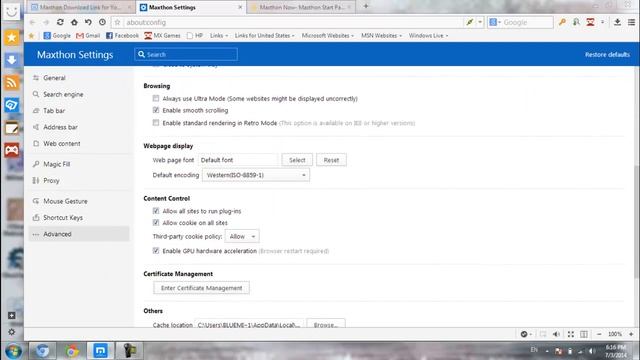Open Chrome from the taskbar
This screenshot has width=640, height=360.
[72, 351]
